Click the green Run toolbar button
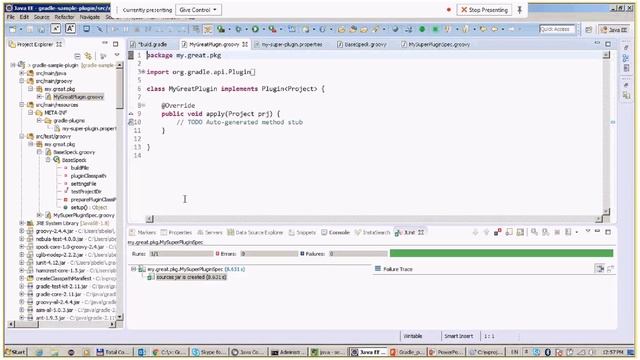Screen dimensions: 640x360 tap(255, 29)
